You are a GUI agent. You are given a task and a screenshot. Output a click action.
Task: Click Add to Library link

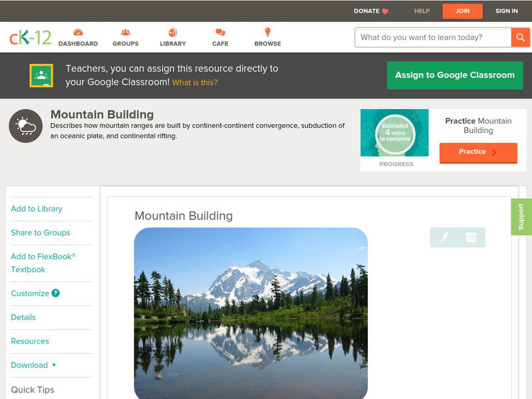37,209
